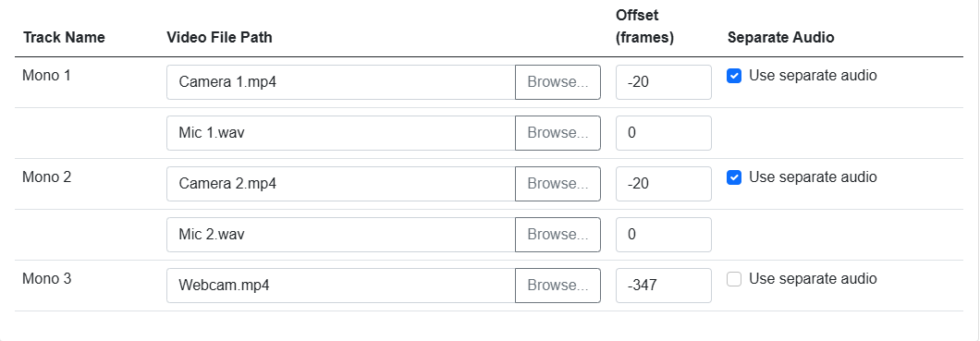Edit the Mic 1.wav path field
Screen dimensions: 980x341
(341, 133)
